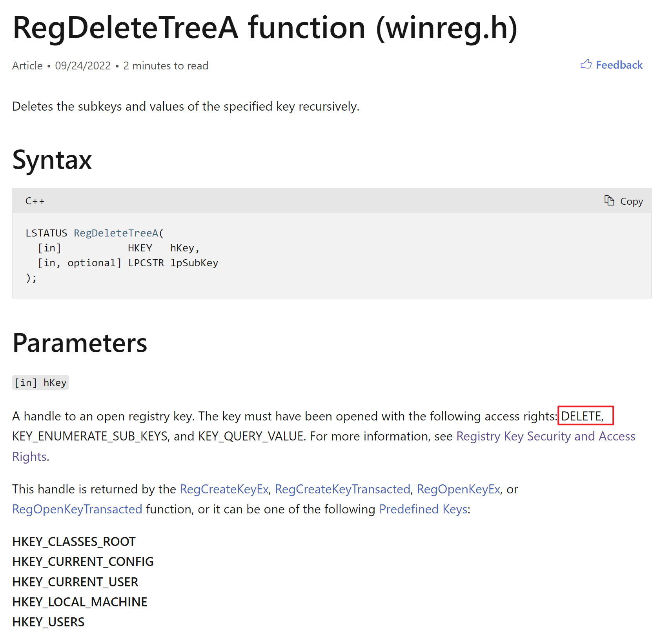The height and width of the screenshot is (635, 672).
Task: Visit the Predefined Keys link
Action: 423,509
